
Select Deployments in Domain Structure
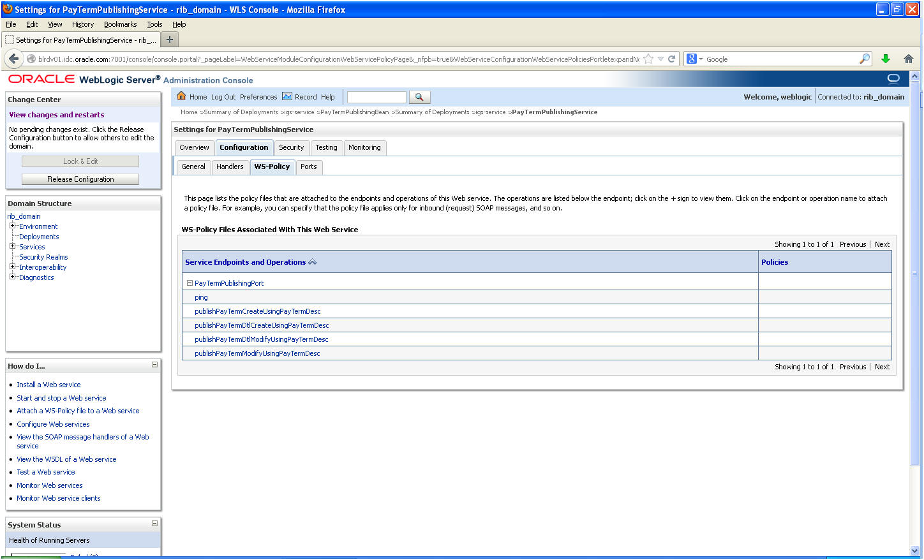(x=39, y=237)
